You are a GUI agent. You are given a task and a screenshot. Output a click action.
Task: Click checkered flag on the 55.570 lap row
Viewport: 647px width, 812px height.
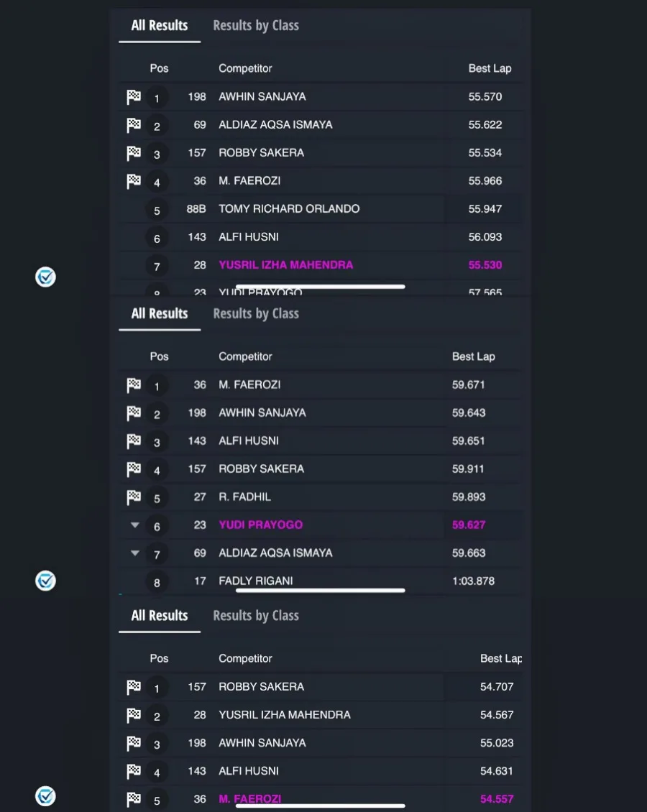[x=134, y=97]
